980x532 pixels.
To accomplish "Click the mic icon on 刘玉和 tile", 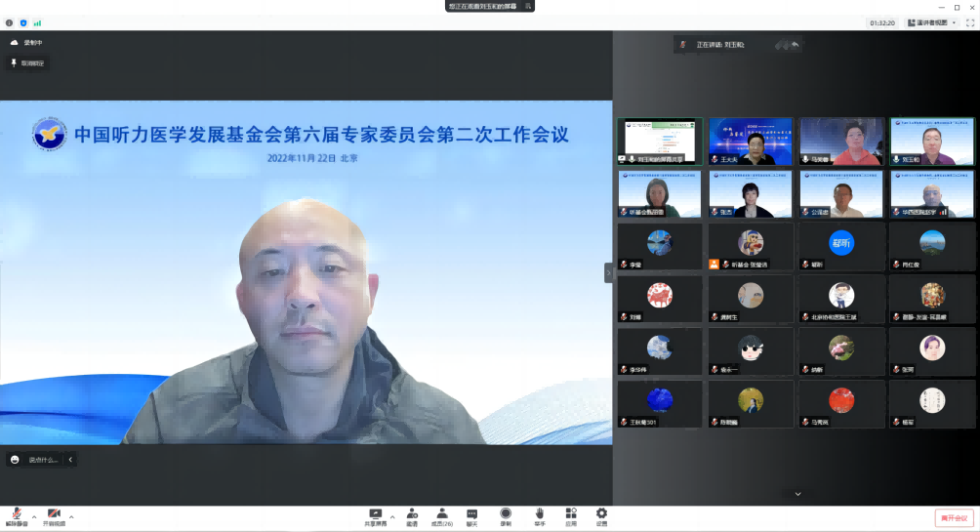I will tap(896, 160).
